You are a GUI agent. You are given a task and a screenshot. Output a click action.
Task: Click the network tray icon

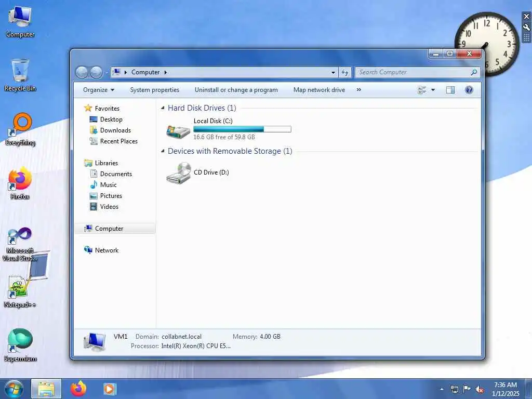point(454,390)
